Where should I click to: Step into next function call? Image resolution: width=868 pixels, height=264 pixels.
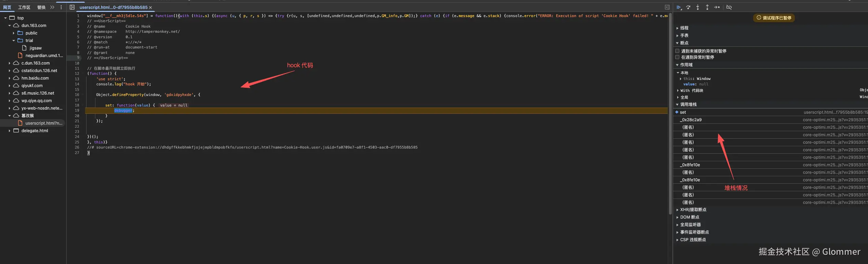698,7
